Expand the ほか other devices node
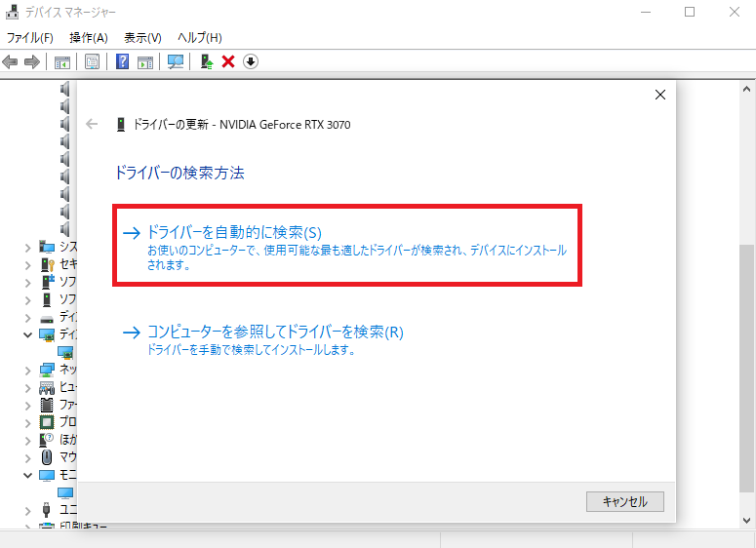The width and height of the screenshot is (756, 548). 28,440
